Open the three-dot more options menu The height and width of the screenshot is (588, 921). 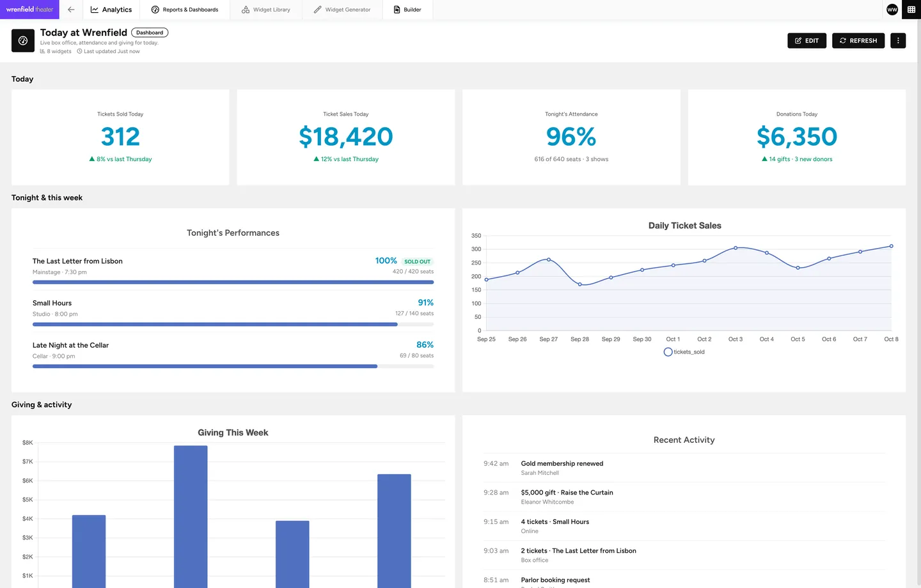pyautogui.click(x=898, y=41)
